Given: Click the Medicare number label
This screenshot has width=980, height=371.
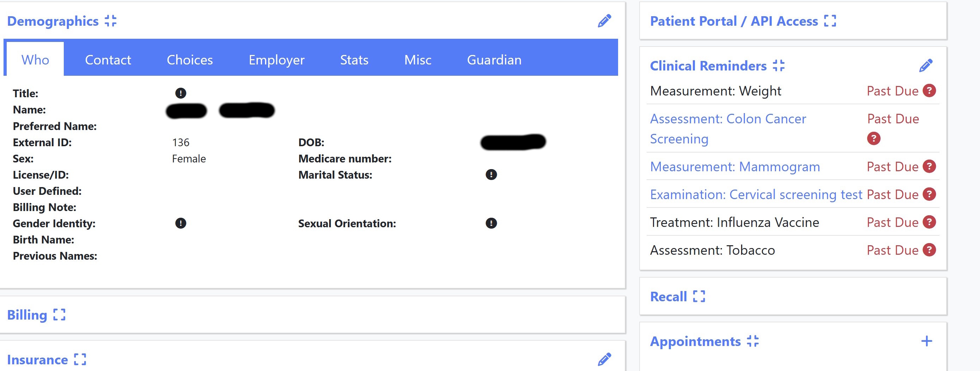Looking at the screenshot, I should tap(345, 159).
